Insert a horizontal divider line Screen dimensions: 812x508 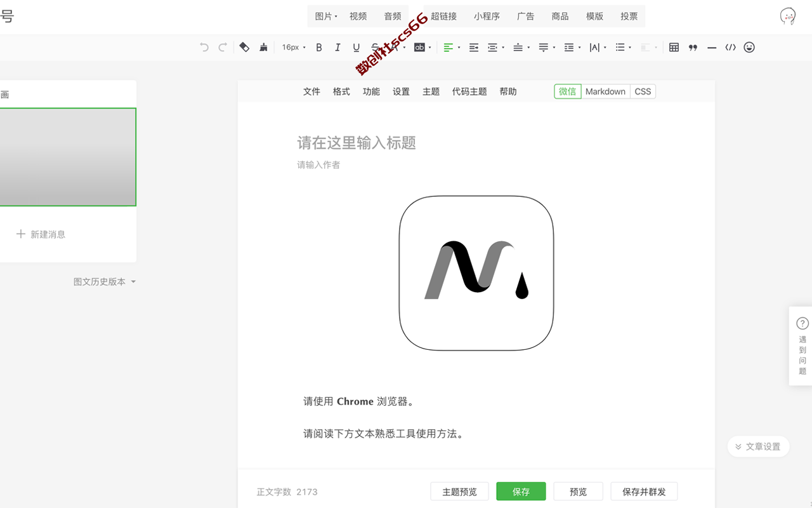(712, 47)
